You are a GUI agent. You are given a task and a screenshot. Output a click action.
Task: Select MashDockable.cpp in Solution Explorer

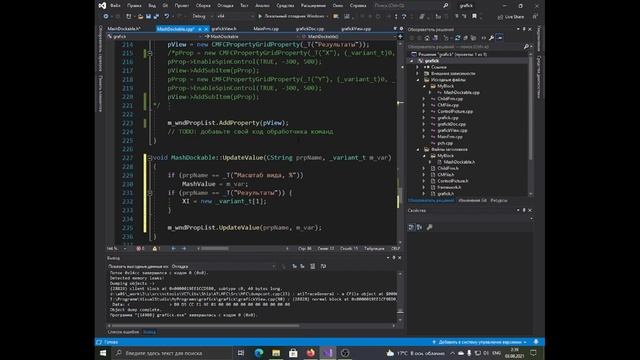461,93
